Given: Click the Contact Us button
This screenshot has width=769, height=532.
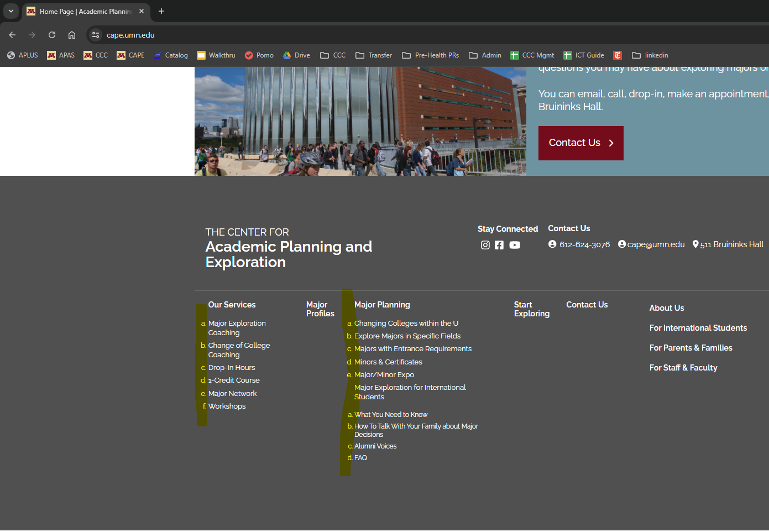Looking at the screenshot, I should coord(581,143).
